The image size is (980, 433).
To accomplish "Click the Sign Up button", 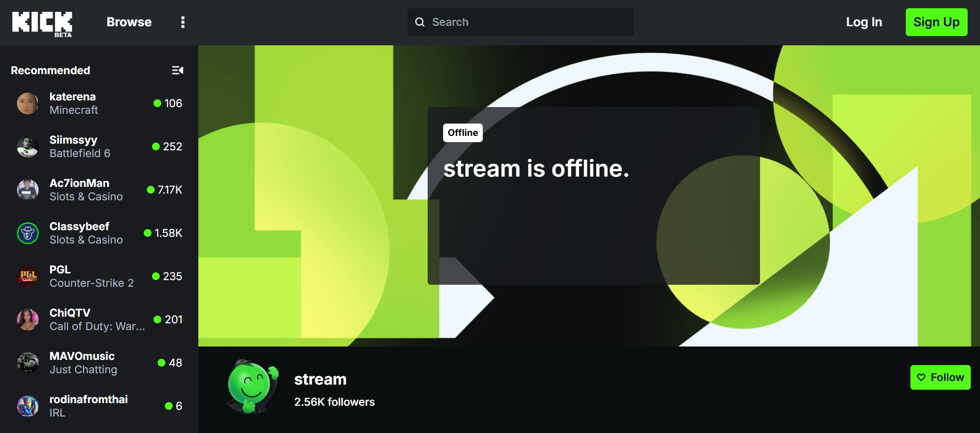I will pyautogui.click(x=936, y=22).
